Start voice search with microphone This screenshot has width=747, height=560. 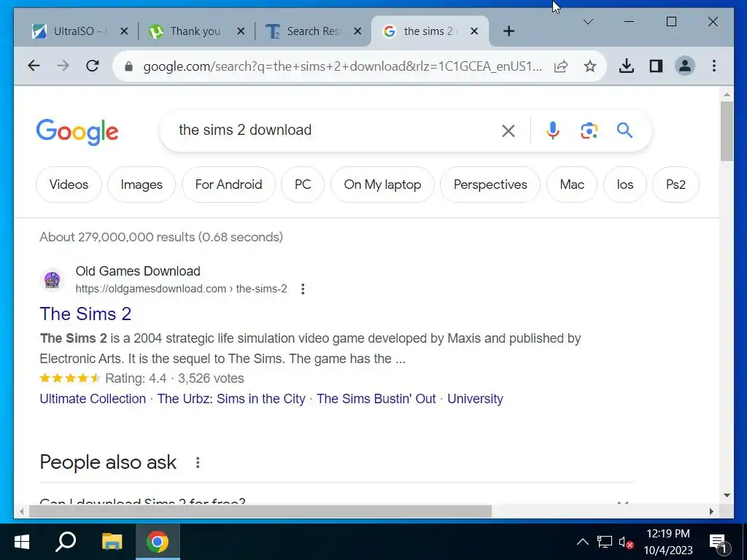(553, 131)
